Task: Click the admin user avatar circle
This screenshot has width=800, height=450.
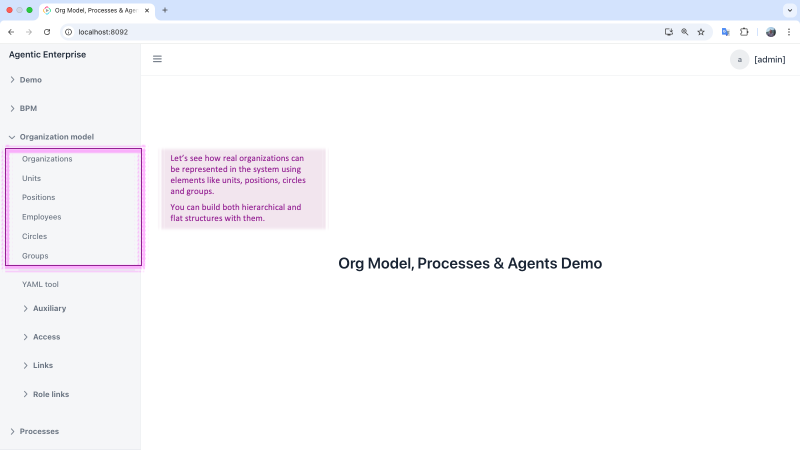Action: 739,60
